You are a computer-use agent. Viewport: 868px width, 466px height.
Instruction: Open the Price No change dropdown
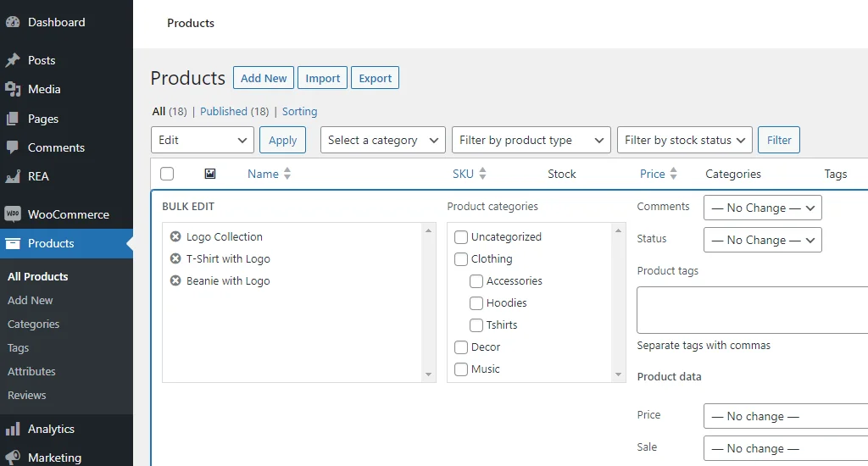click(x=786, y=416)
